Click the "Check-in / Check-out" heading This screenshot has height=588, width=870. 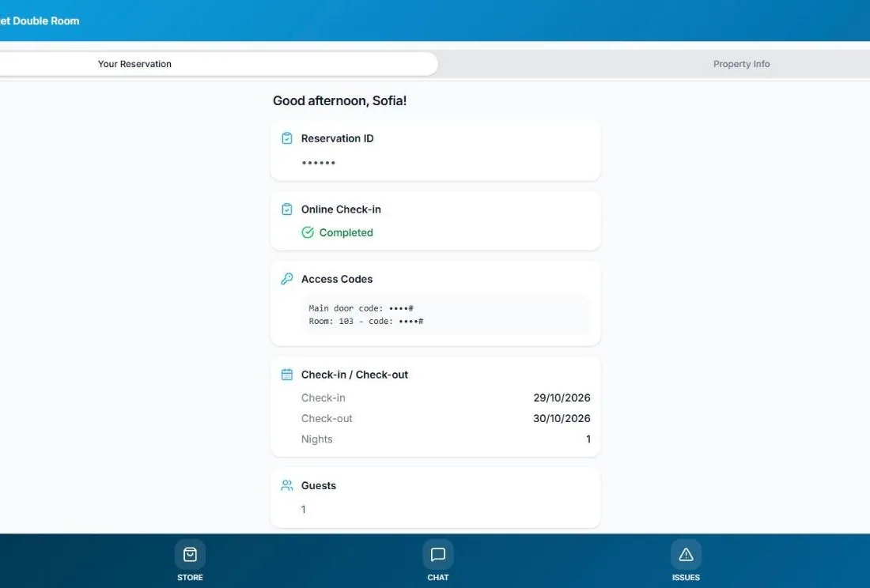pyautogui.click(x=354, y=375)
